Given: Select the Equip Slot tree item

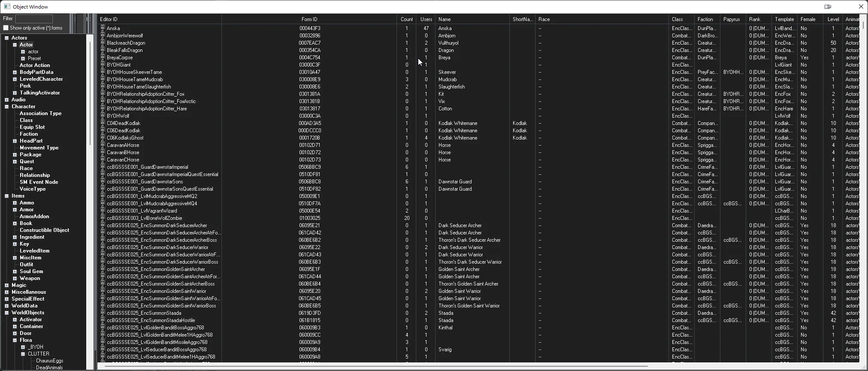Looking at the screenshot, I should pos(32,127).
